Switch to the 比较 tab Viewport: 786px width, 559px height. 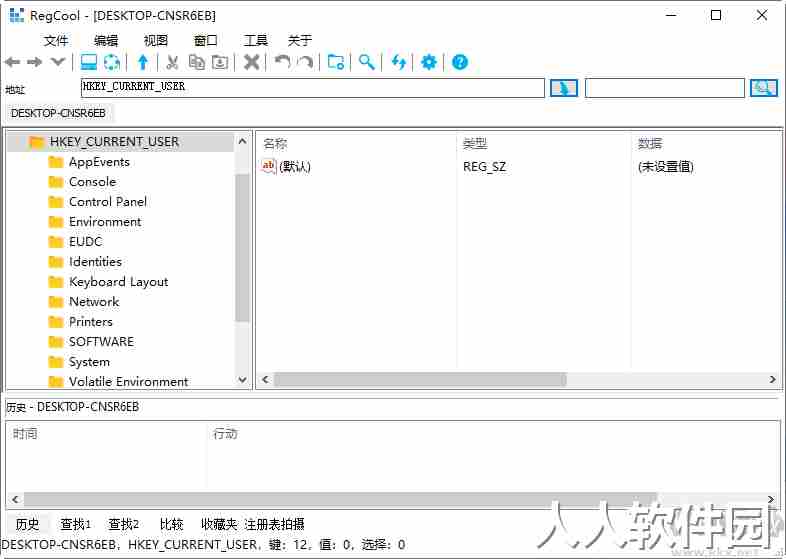pos(171,524)
